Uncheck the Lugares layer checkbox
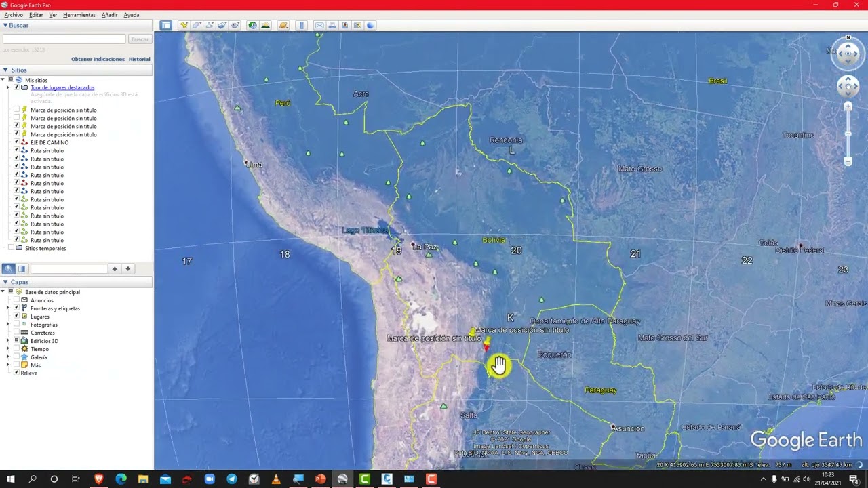Viewport: 868px width, 488px height. tap(17, 317)
